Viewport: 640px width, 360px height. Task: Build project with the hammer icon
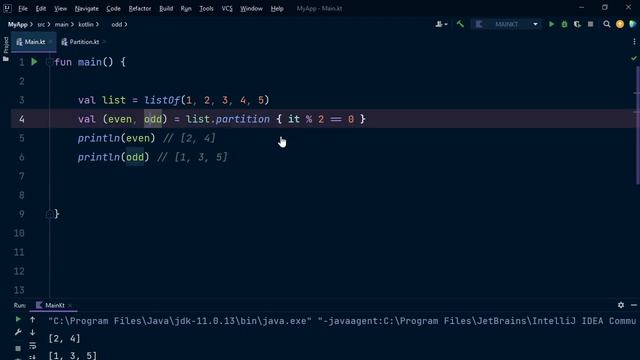point(460,24)
